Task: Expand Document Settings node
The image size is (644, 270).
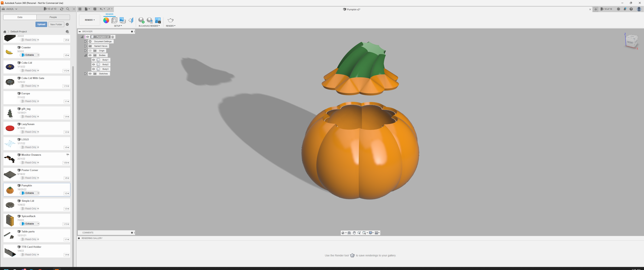Action: click(x=85, y=42)
